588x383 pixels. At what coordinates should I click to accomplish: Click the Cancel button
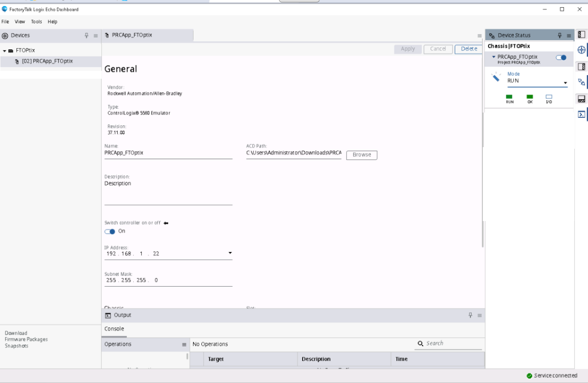[438, 49]
